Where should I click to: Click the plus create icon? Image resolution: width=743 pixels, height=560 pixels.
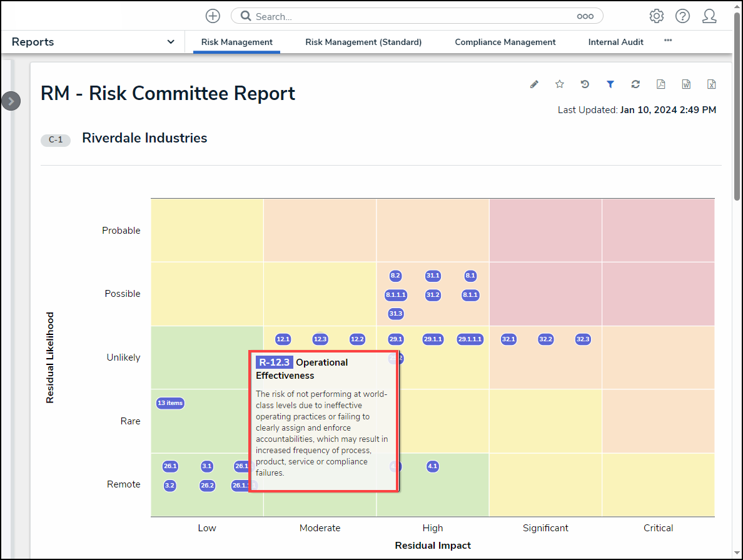[213, 16]
